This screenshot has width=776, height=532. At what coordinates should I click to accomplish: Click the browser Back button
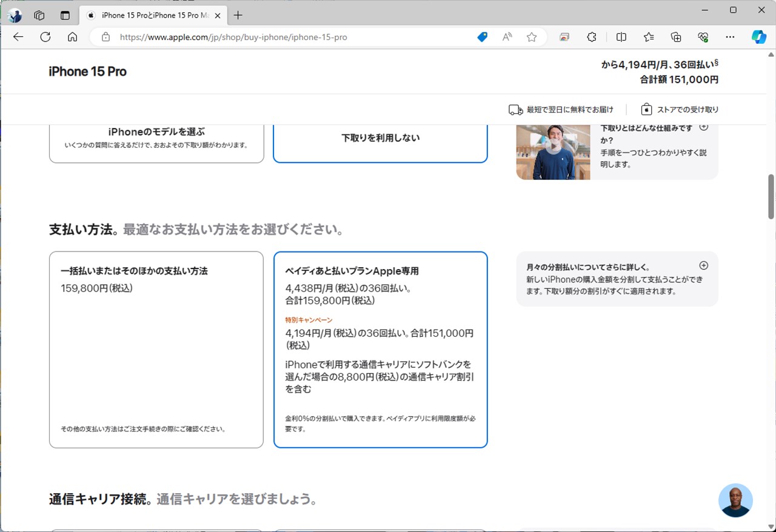coord(18,37)
